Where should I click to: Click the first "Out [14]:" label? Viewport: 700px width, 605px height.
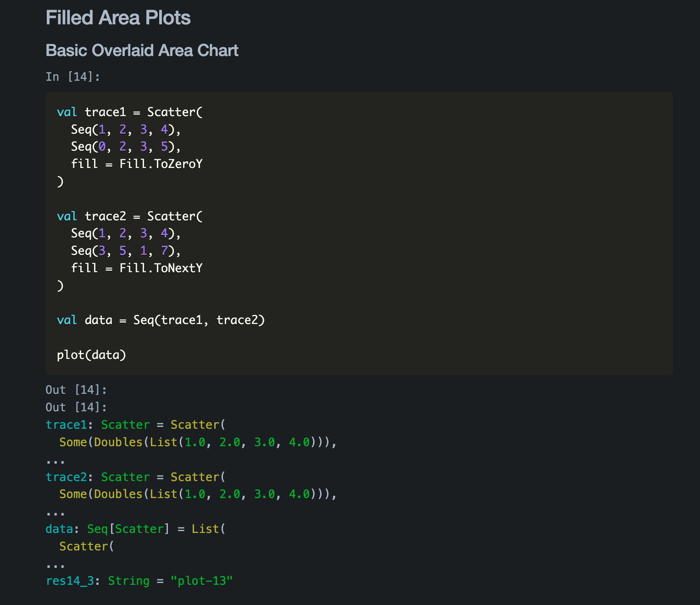pos(76,390)
